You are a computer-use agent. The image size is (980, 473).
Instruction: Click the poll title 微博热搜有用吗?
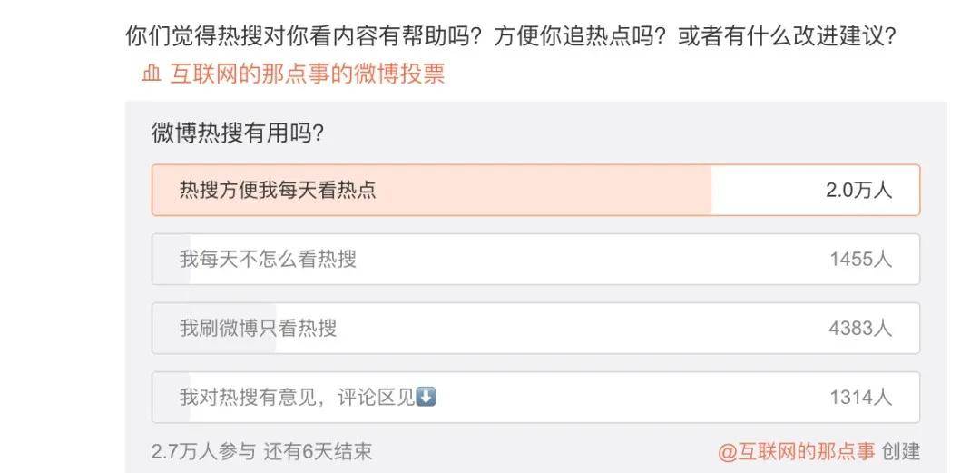238,133
